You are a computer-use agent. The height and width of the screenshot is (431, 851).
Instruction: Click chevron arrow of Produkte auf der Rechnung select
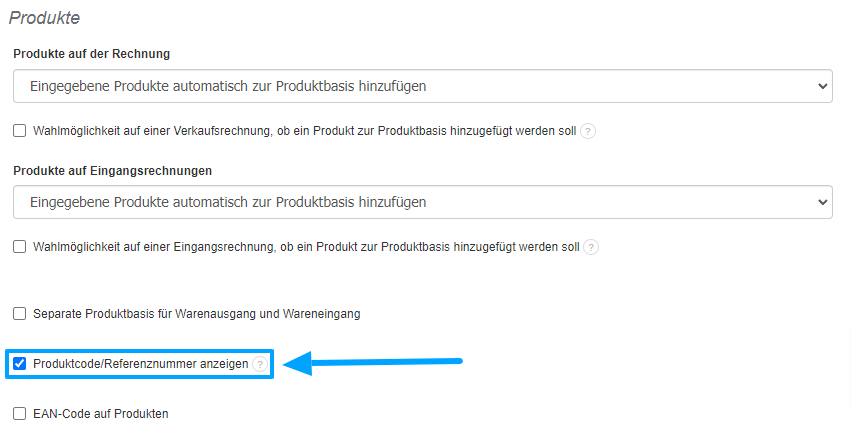tap(823, 86)
